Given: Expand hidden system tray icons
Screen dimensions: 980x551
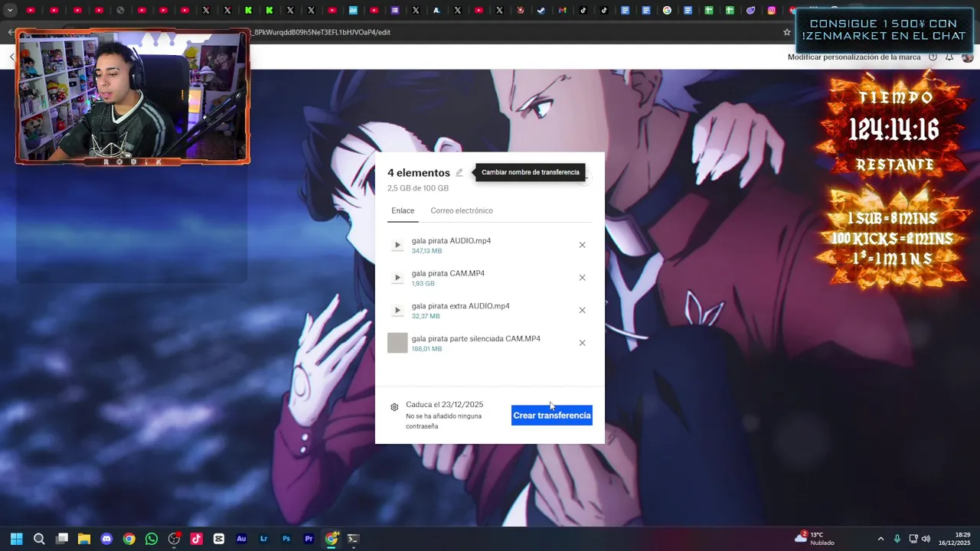Looking at the screenshot, I should coord(880,539).
